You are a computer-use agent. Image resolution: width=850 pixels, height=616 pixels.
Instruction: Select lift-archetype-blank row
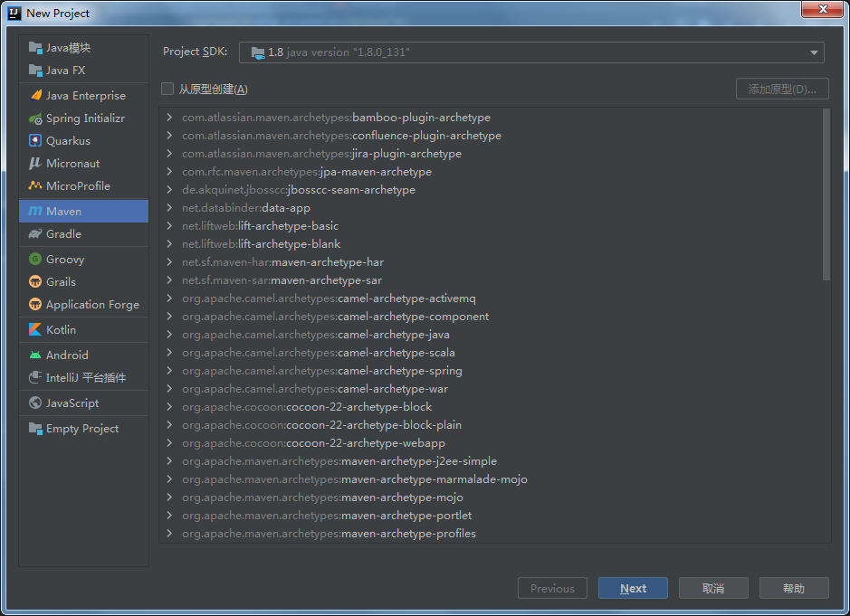[x=491, y=244]
